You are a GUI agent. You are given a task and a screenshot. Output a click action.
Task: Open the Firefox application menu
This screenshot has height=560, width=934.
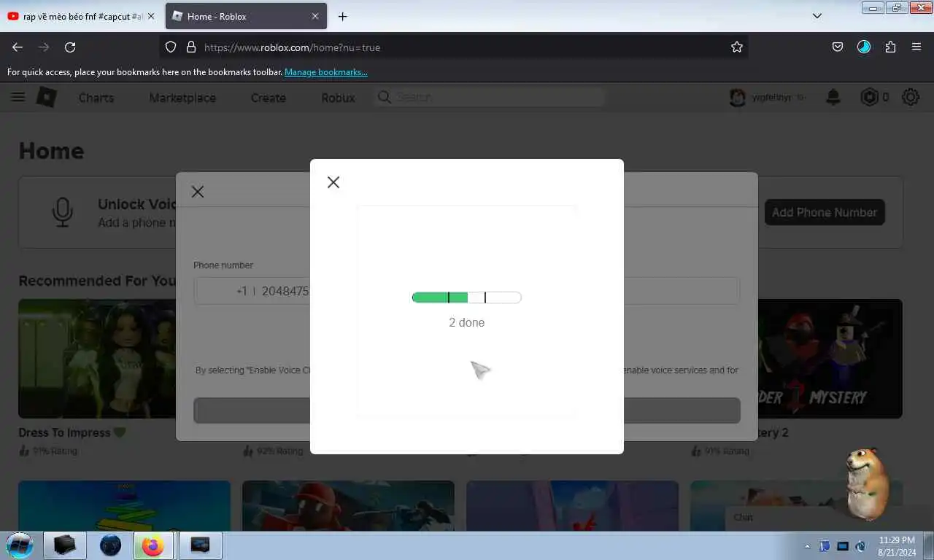(x=916, y=47)
